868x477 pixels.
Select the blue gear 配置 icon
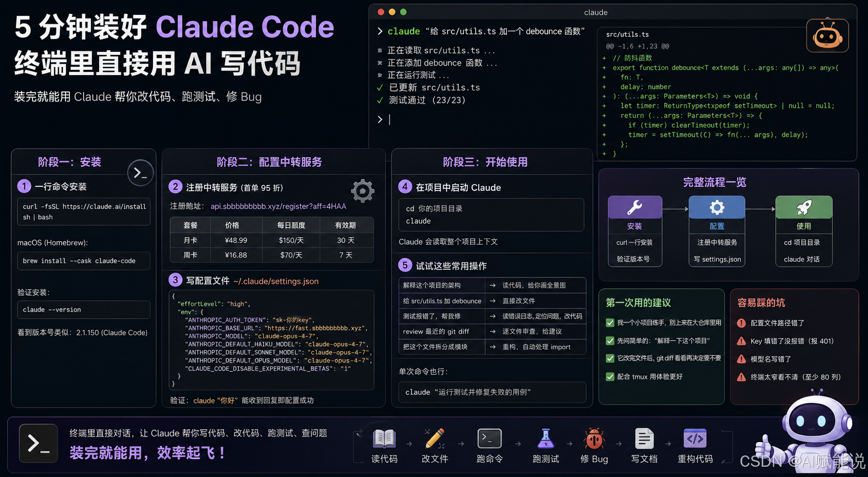pyautogui.click(x=717, y=207)
